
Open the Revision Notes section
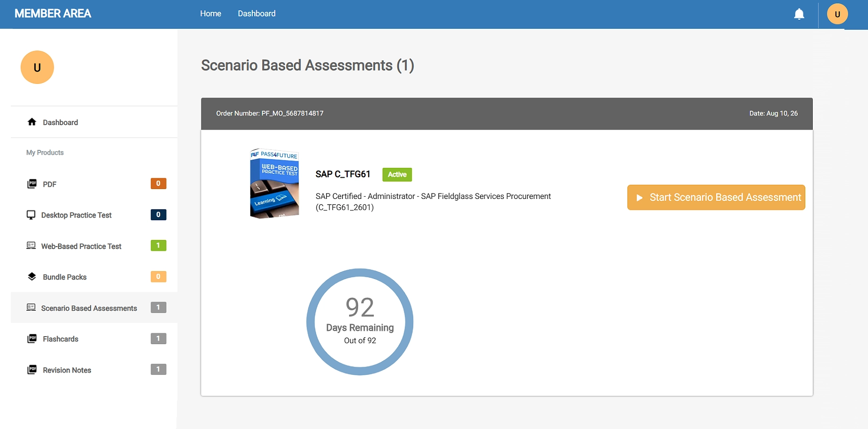[94, 370]
